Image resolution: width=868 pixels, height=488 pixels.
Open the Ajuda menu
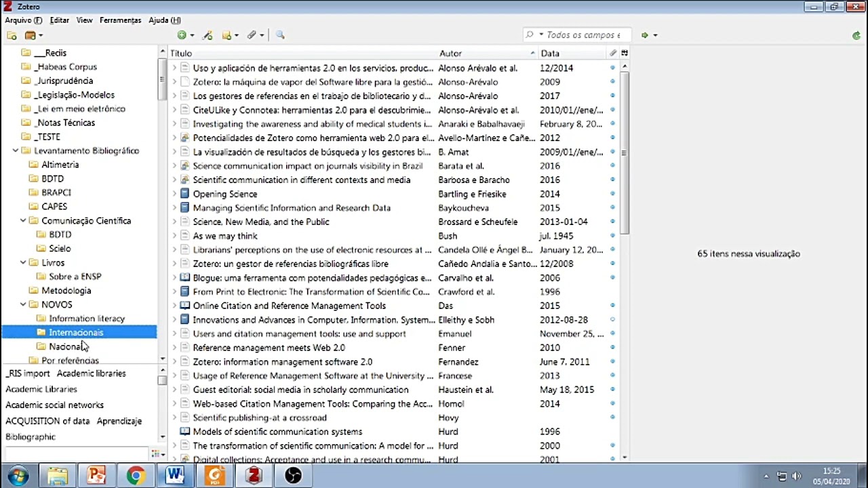click(164, 20)
